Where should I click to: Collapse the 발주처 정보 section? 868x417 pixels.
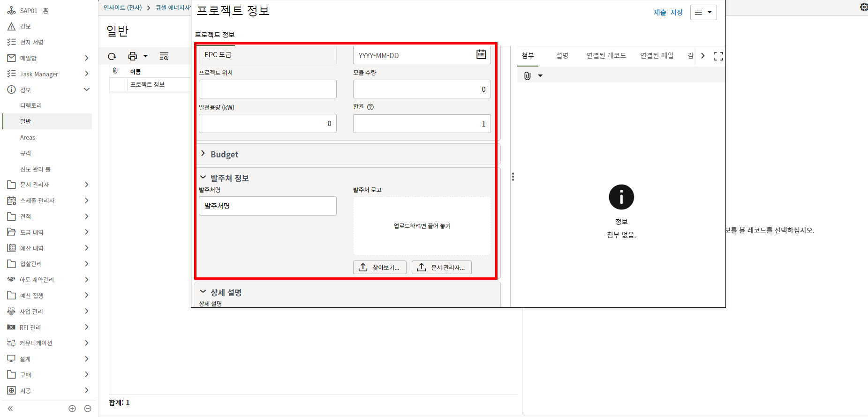203,178
